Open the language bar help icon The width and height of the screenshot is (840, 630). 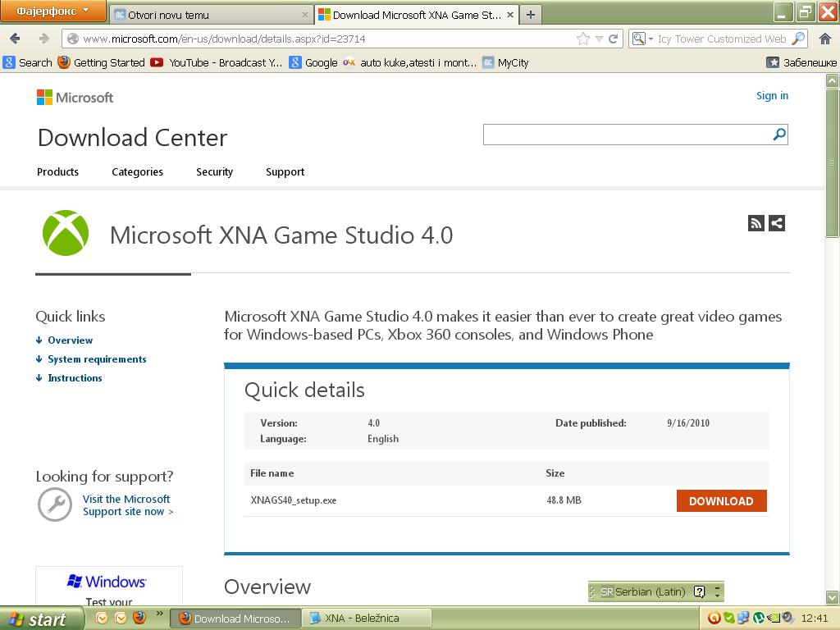699,591
